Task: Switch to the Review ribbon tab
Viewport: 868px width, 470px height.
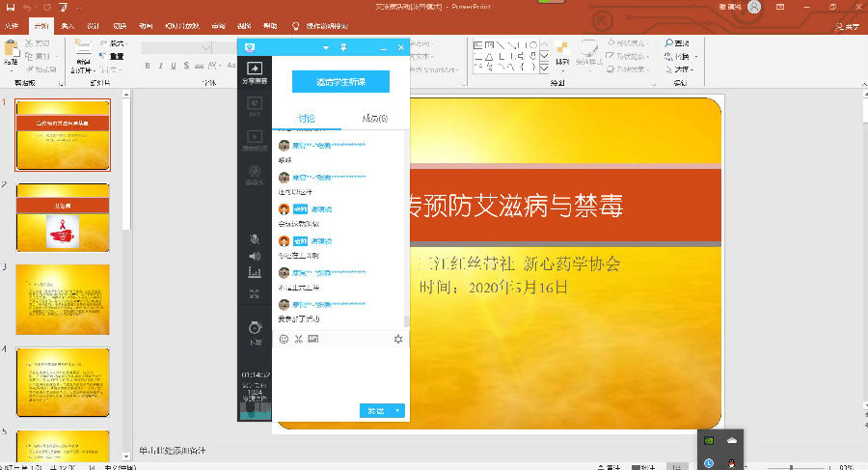Action: tap(218, 26)
